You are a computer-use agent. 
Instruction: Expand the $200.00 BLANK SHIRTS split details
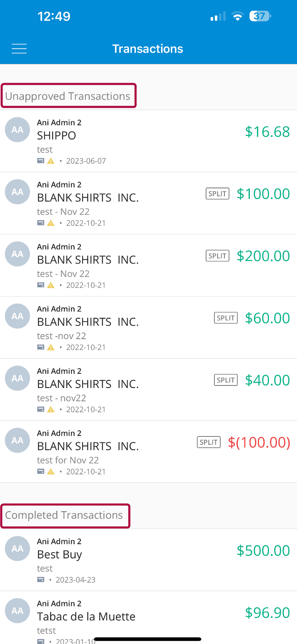coord(217,256)
